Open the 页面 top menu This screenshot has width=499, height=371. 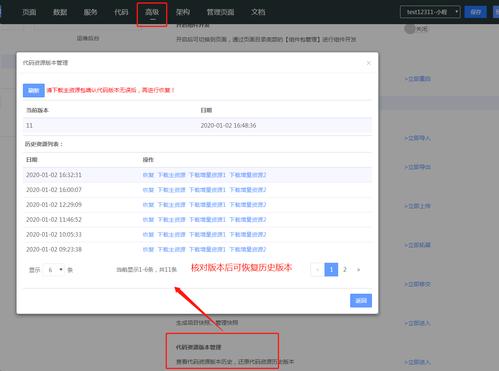(29, 12)
